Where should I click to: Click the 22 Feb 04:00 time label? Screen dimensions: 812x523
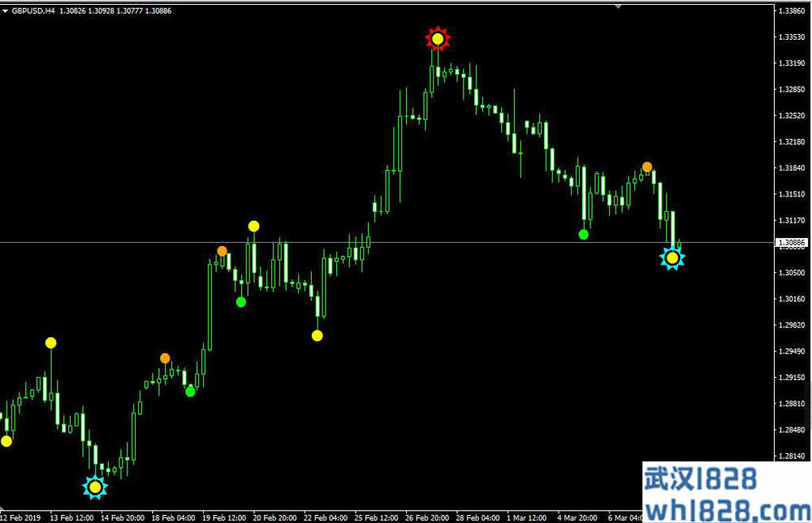[326, 518]
